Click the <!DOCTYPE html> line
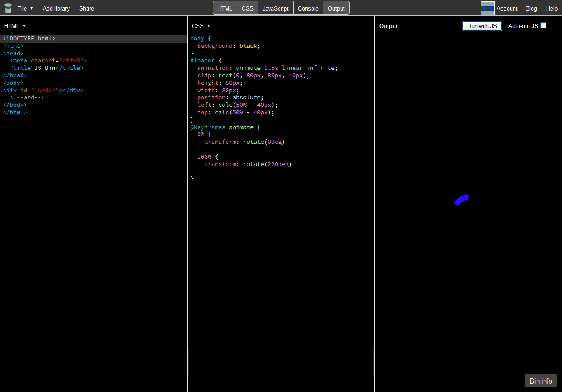This screenshot has height=392, width=562. (29, 39)
